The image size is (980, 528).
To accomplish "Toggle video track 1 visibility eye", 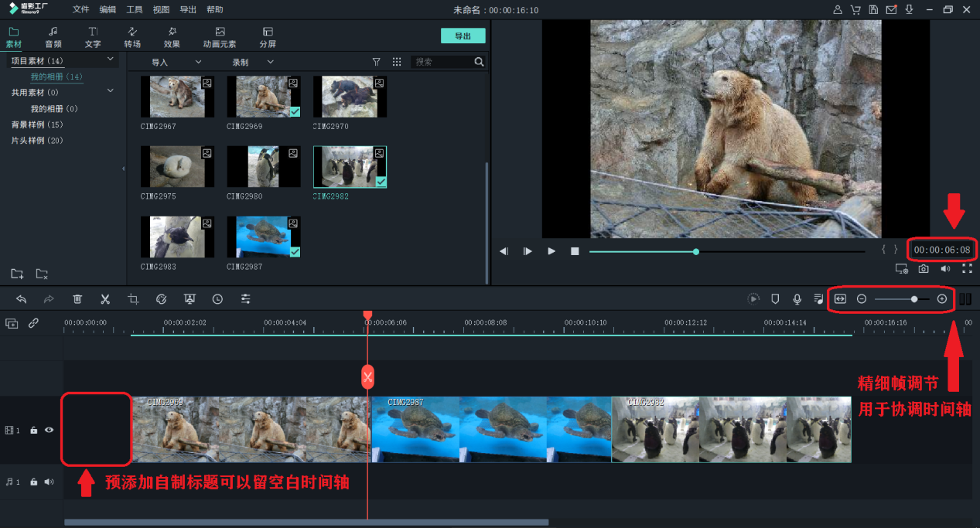I will point(49,430).
